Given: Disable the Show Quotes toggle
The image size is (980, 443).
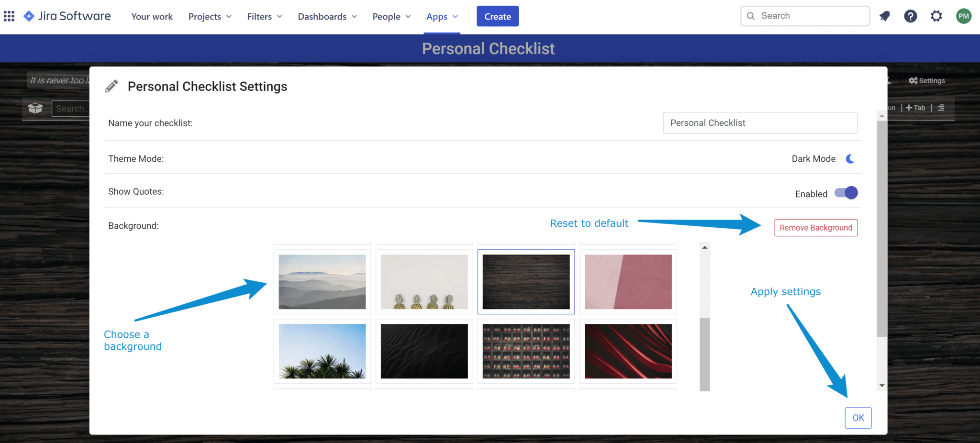Looking at the screenshot, I should point(846,193).
